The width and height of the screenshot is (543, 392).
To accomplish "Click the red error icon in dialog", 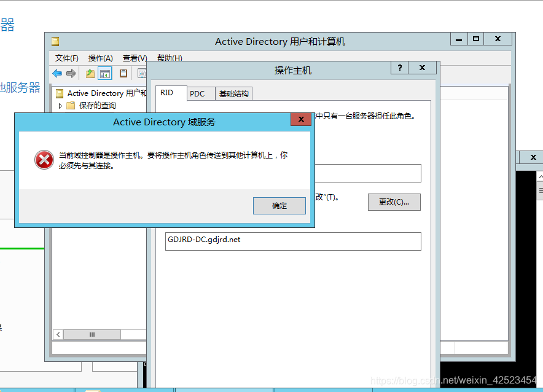I will (44, 160).
